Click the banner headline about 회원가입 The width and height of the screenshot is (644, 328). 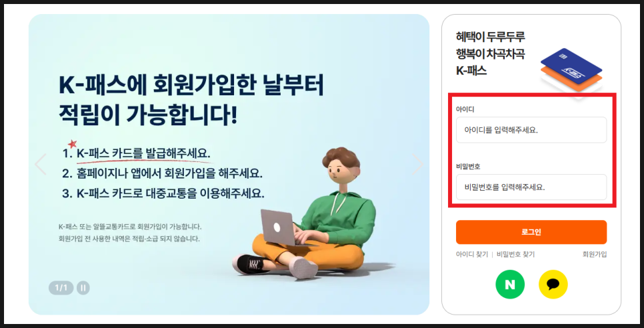point(192,100)
